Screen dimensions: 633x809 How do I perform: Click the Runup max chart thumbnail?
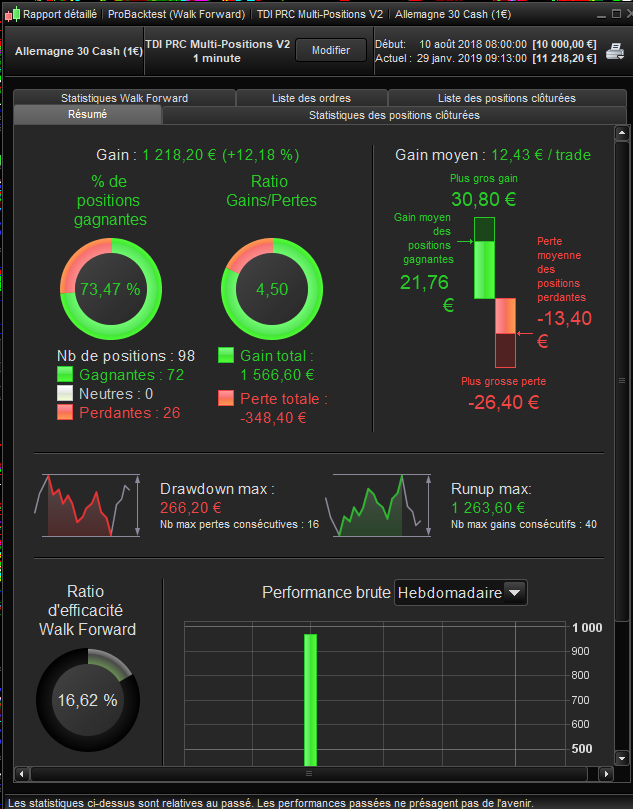click(379, 506)
